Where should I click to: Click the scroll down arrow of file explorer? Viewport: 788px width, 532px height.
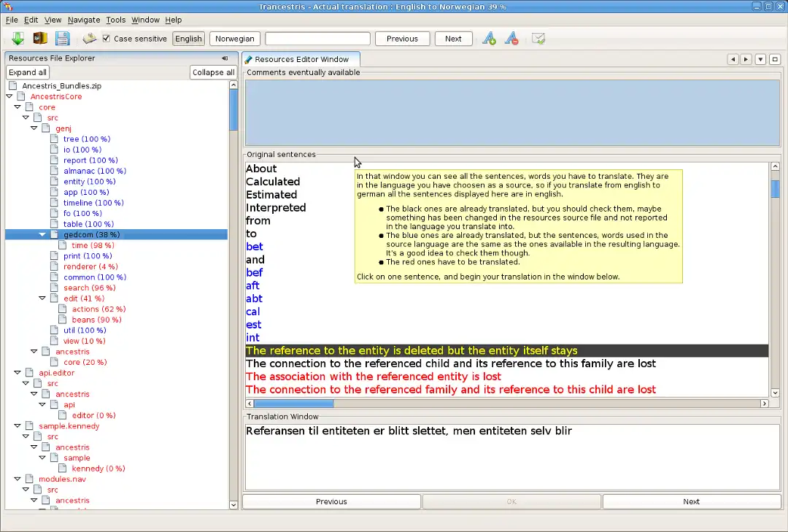coord(233,504)
